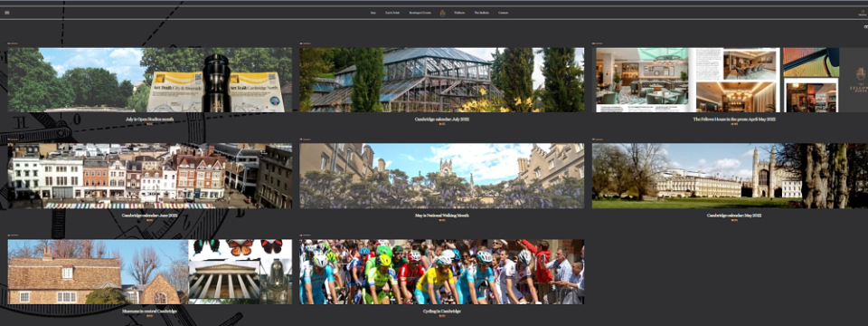Click the crest logo in navigation bar
Screen dimensions: 868x326
coord(442,13)
